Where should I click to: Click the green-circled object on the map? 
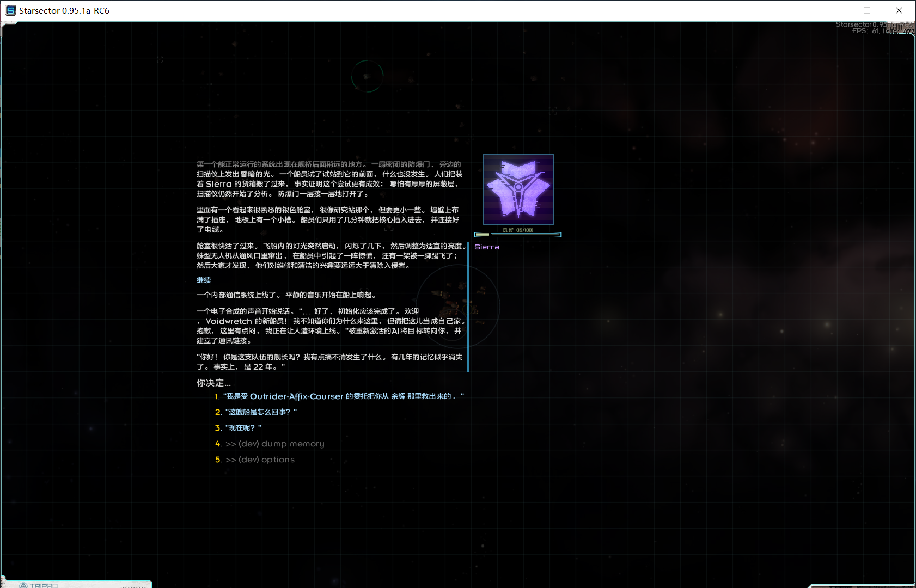point(367,76)
